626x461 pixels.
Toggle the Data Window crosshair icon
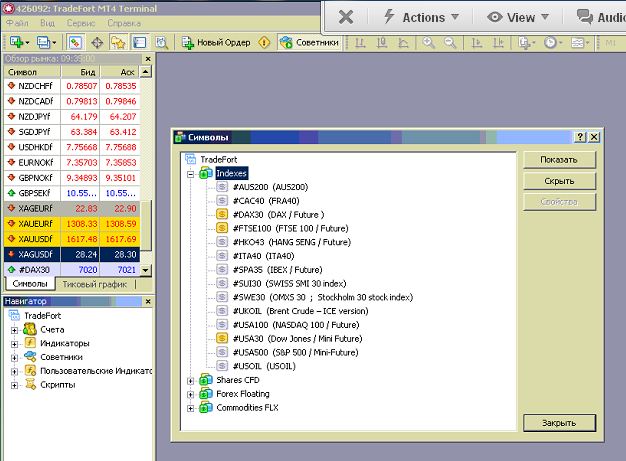tap(97, 42)
